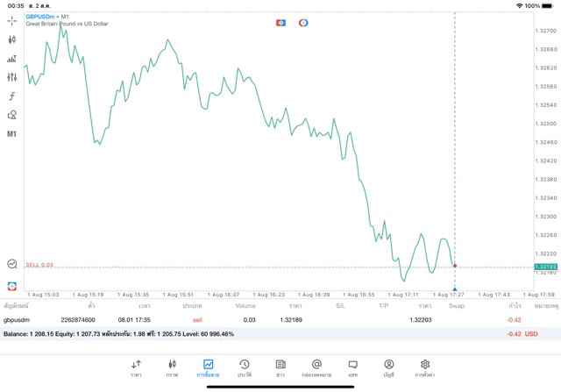Go to the Quotes (ราคา) tab
Image resolution: width=561 pixels, height=392 pixels.
pyautogui.click(x=136, y=367)
